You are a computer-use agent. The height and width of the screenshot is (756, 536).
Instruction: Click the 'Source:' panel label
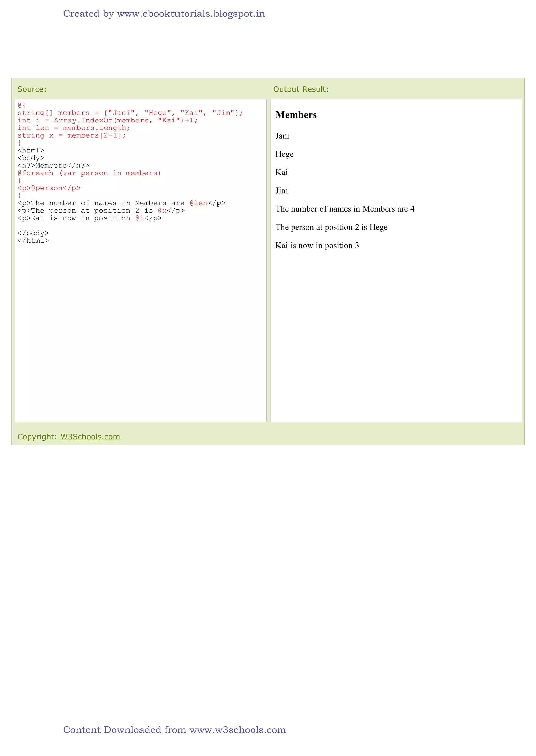[x=32, y=89]
